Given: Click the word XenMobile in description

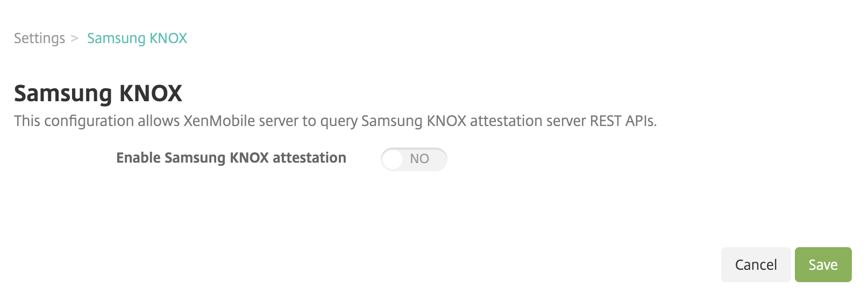Looking at the screenshot, I should (x=219, y=121).
